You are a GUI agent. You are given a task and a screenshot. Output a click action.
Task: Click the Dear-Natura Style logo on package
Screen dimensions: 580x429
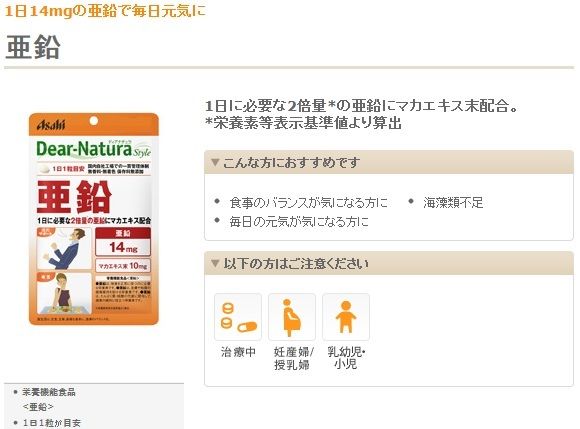pos(93,149)
